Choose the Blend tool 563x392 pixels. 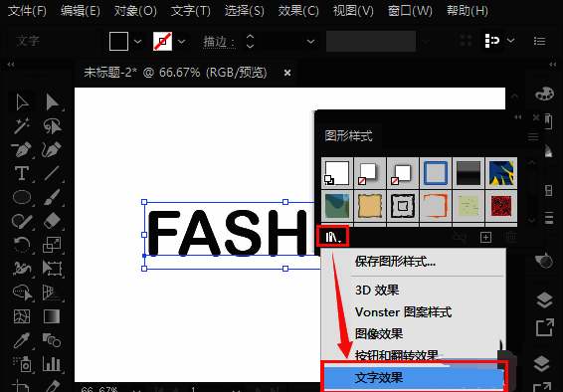tap(52, 340)
